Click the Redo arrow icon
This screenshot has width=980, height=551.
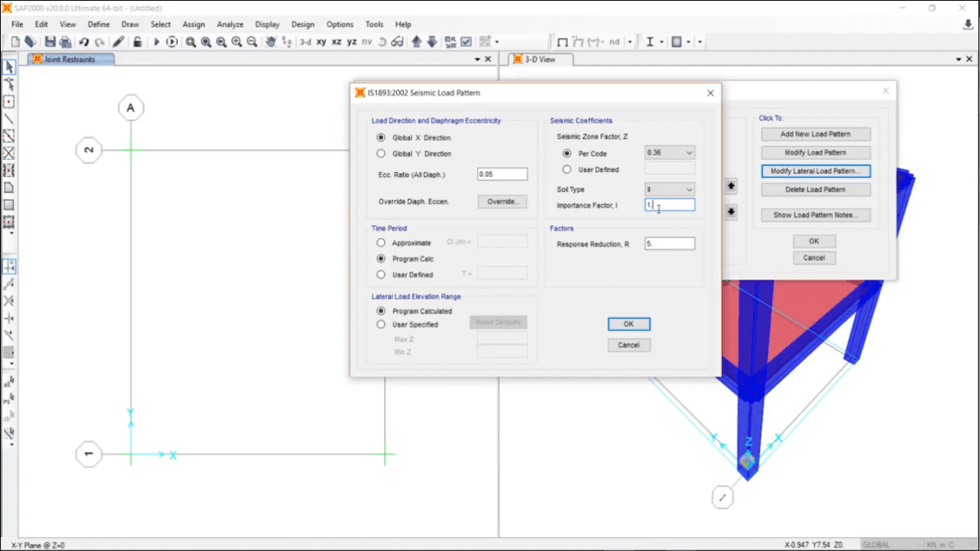click(100, 42)
